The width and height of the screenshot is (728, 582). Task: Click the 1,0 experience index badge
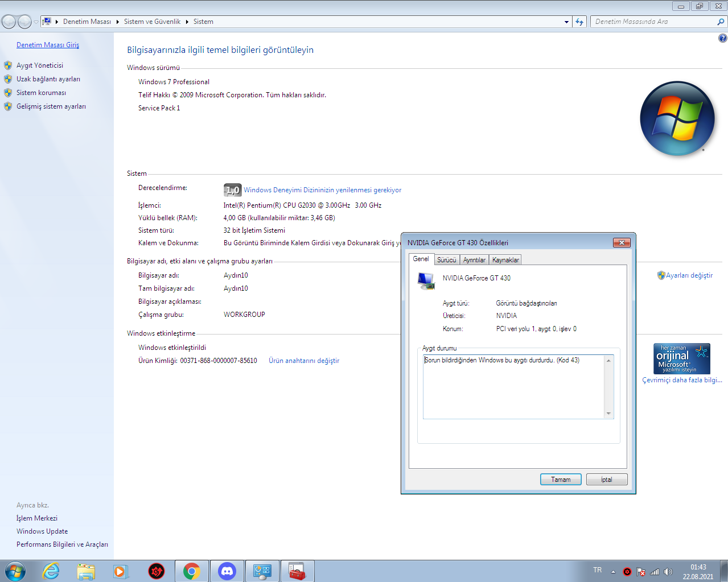coord(232,190)
